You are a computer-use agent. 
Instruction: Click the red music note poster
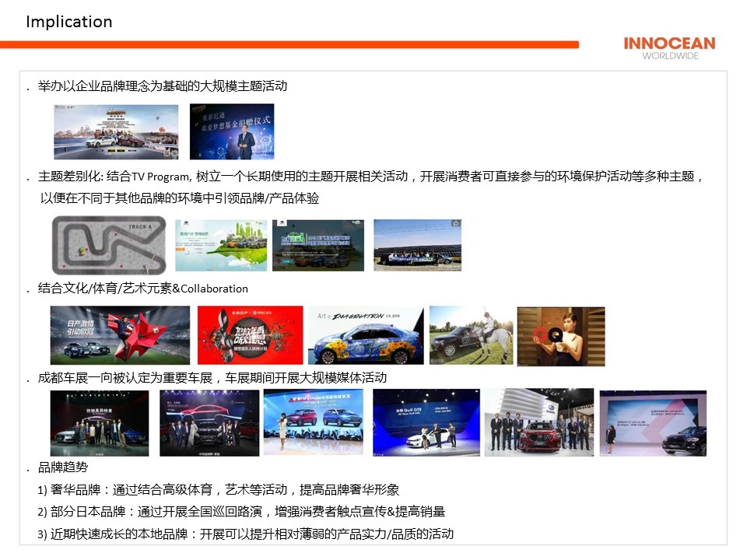pyautogui.click(x=250, y=335)
